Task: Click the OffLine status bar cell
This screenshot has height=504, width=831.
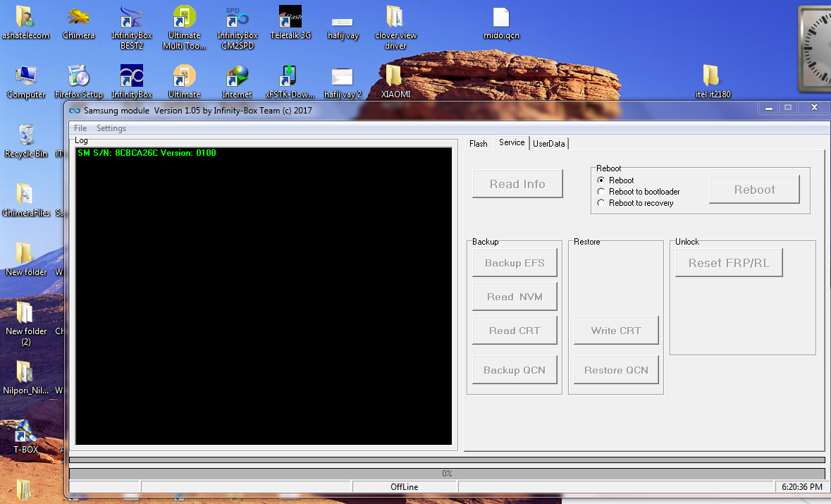Action: [x=405, y=486]
